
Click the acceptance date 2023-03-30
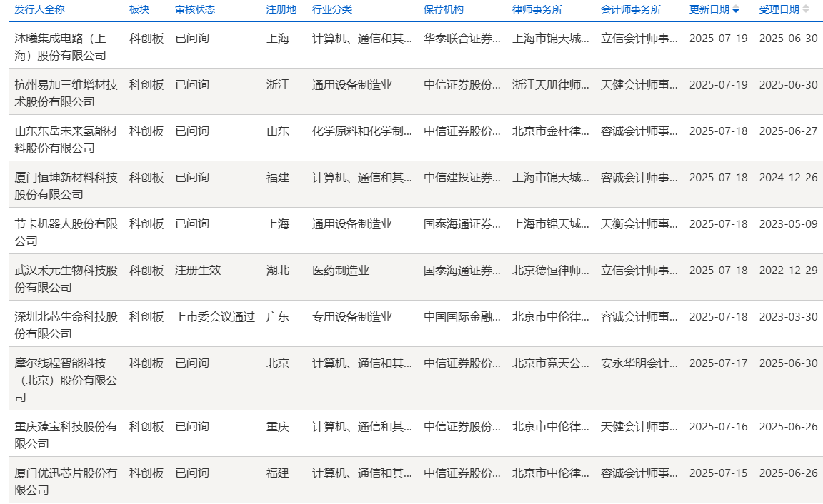(789, 317)
